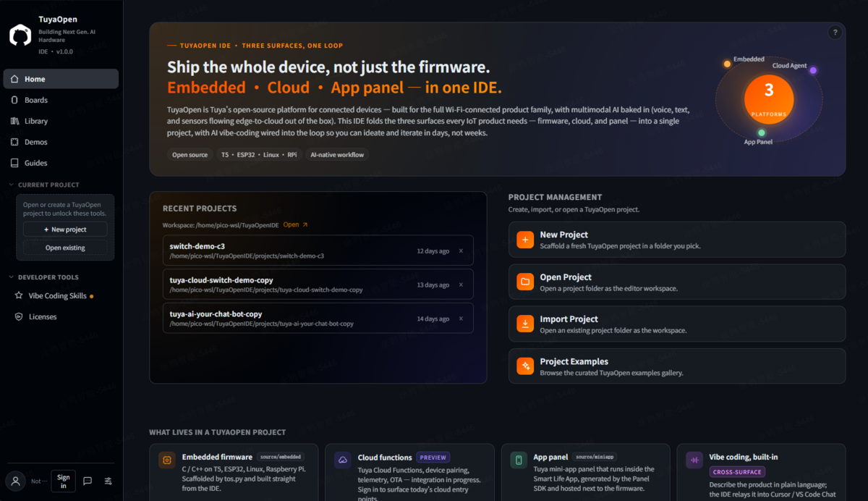Click the PREVIEW badge on Cloud functions
Viewport: 868px width, 501px height.
(x=433, y=458)
